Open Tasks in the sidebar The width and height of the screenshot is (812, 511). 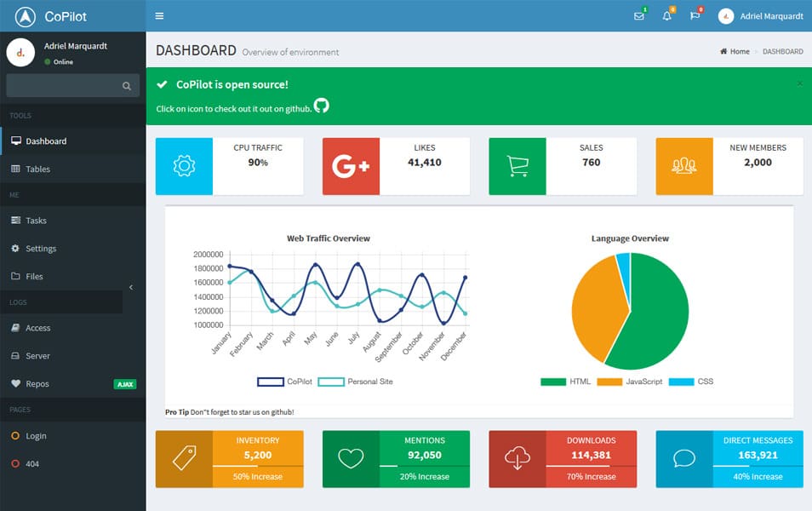click(72, 221)
